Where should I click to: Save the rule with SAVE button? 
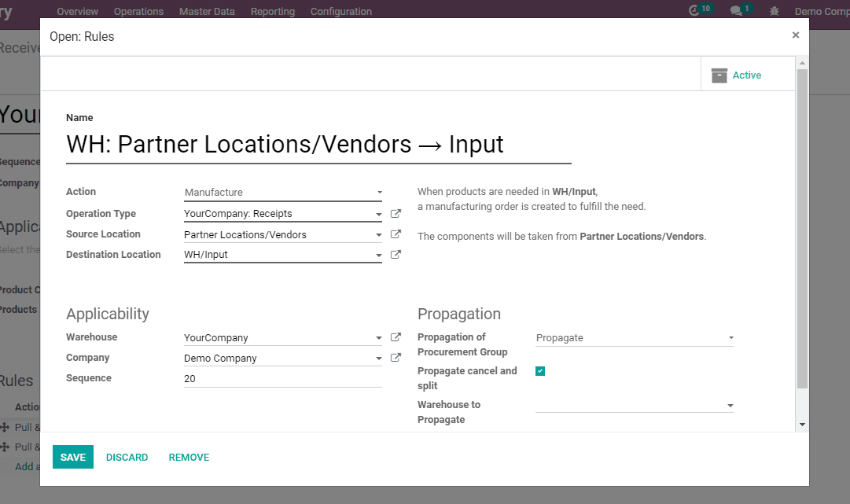[73, 457]
